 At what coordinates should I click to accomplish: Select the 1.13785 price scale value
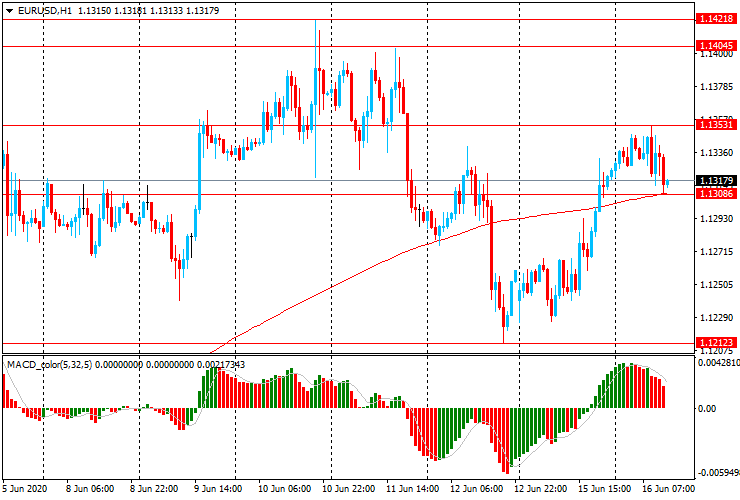717,86
